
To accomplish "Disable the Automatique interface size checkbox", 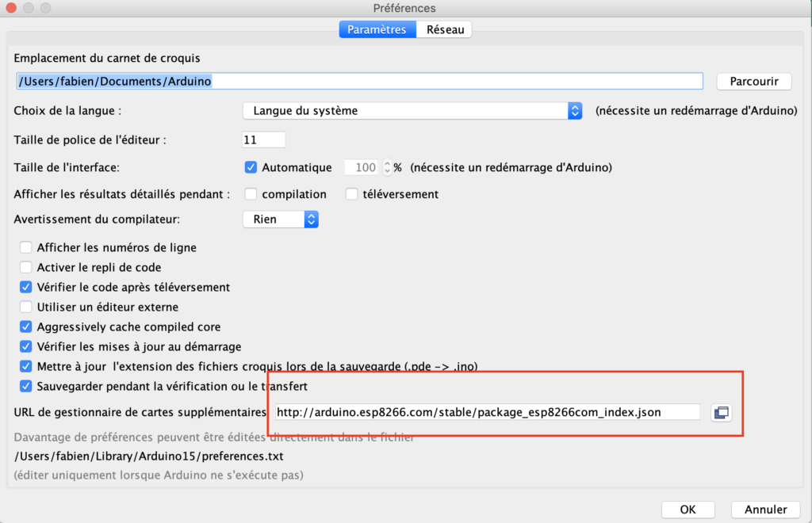I will pyautogui.click(x=251, y=167).
